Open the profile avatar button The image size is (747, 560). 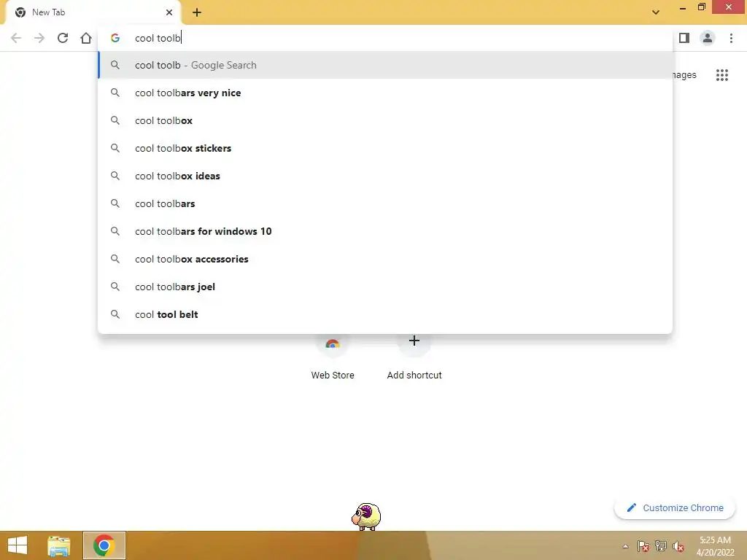(708, 38)
